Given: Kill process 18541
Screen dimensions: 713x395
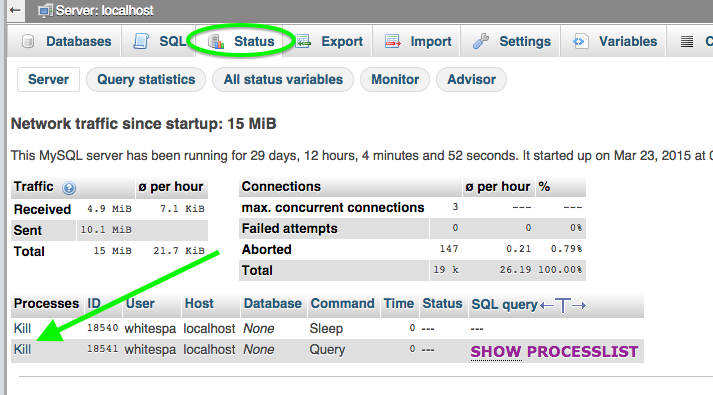Looking at the screenshot, I should tap(22, 349).
